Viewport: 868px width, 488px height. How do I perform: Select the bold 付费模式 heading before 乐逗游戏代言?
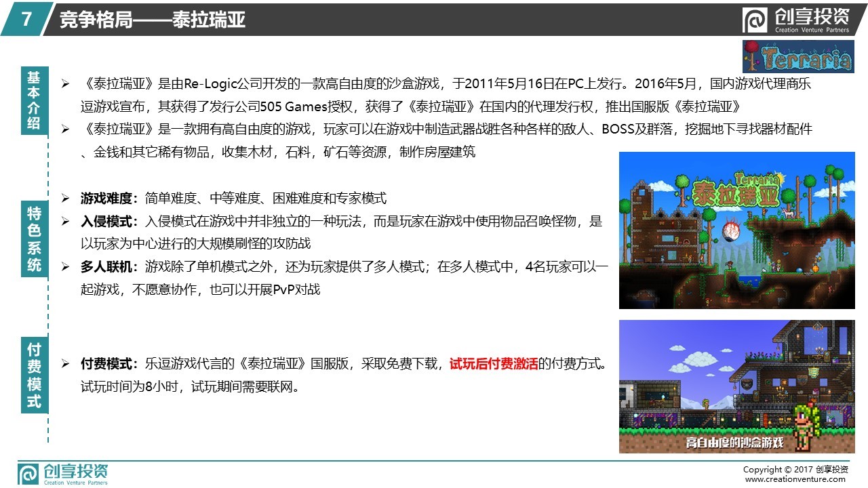107,364
